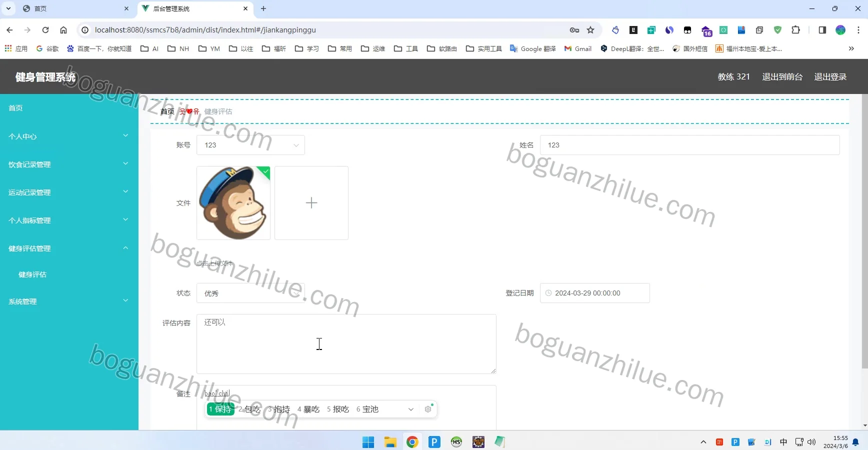Image resolution: width=868 pixels, height=450 pixels.
Task: Expand the 系统管理 sidebar menu
Action: tap(69, 301)
